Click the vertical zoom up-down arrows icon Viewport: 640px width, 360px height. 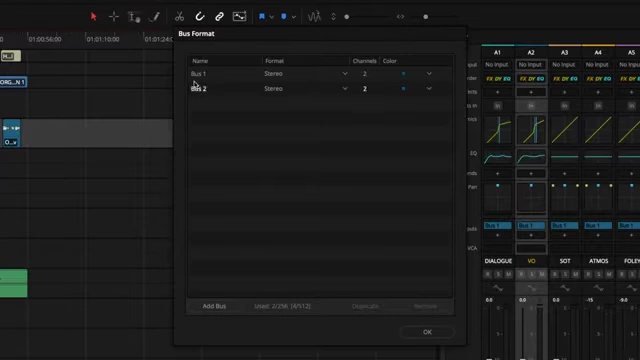(333, 17)
